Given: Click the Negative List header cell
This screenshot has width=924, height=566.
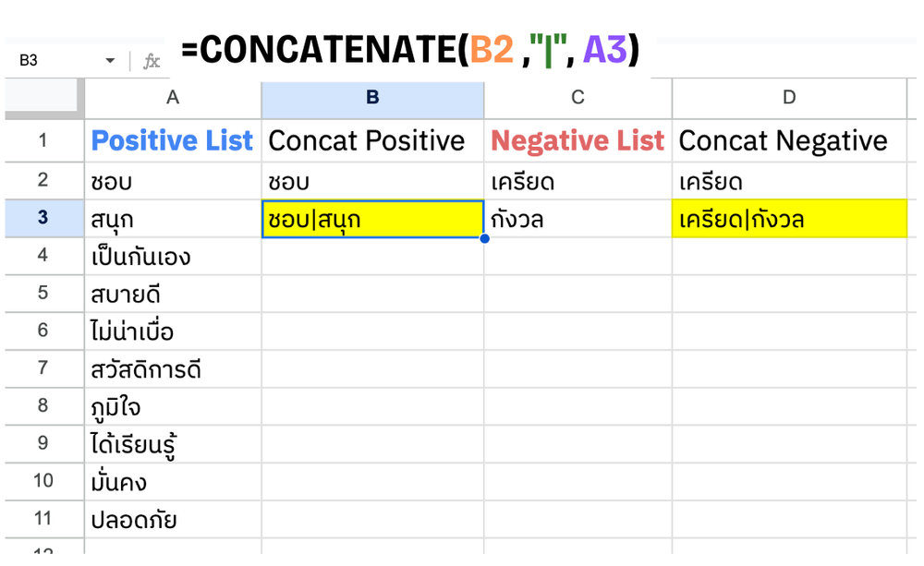Looking at the screenshot, I should (577, 140).
